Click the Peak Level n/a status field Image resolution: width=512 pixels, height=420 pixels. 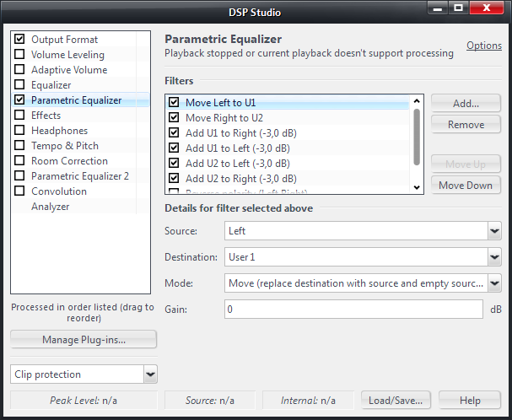(84, 400)
